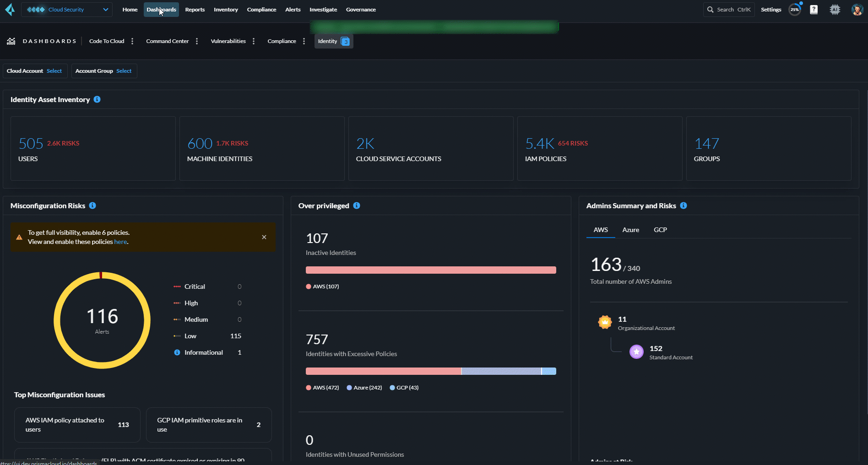Image resolution: width=868 pixels, height=465 pixels.
Task: Click the 654 RISKS IAM policies link
Action: pos(573,143)
